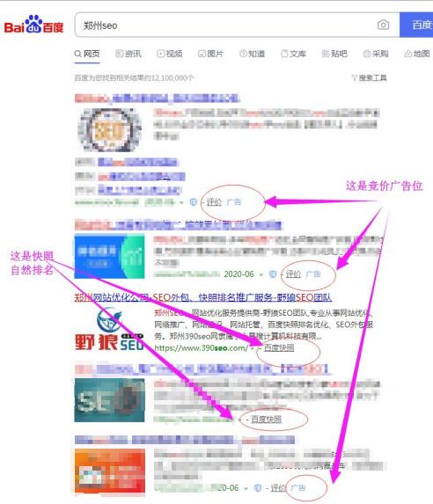This screenshot has width=433, height=504.
Task: Click the camera image search icon
Action: [383, 25]
